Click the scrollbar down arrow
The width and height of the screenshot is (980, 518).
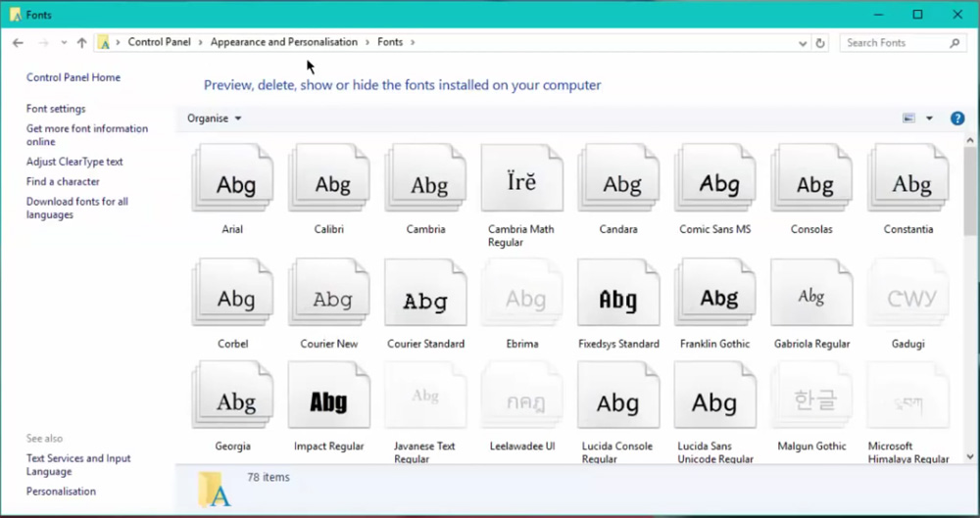(x=970, y=456)
